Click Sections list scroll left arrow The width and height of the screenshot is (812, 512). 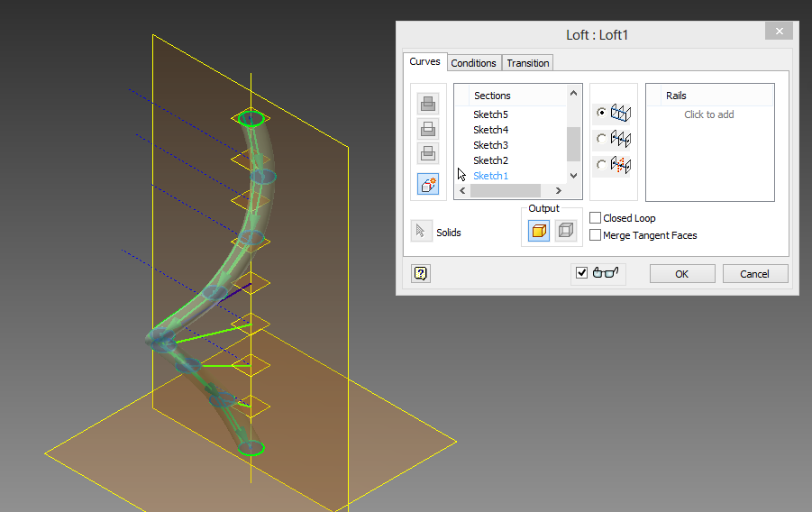point(462,191)
